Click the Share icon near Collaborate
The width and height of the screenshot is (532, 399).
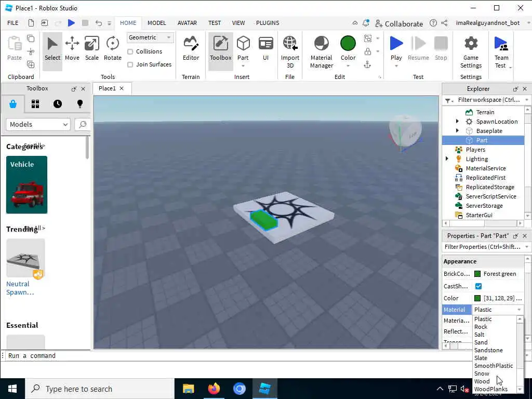tap(444, 23)
